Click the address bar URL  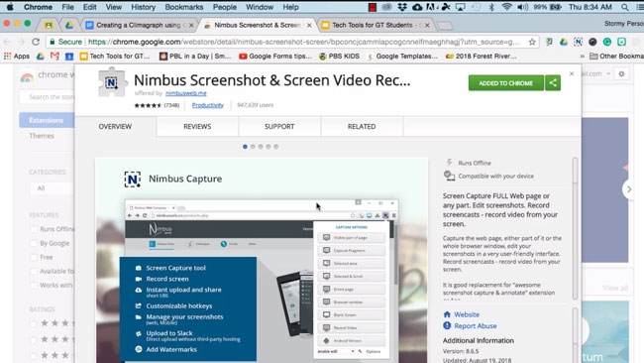[x=304, y=42]
